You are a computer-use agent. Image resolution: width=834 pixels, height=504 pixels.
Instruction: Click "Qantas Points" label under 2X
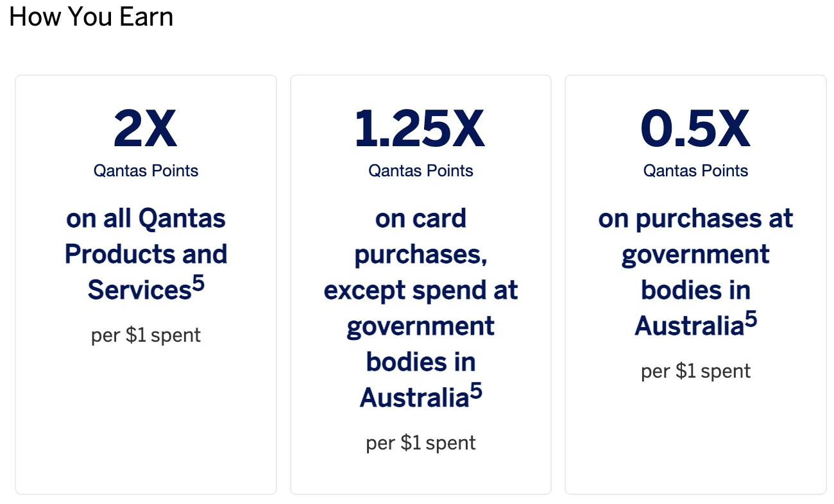point(146,171)
